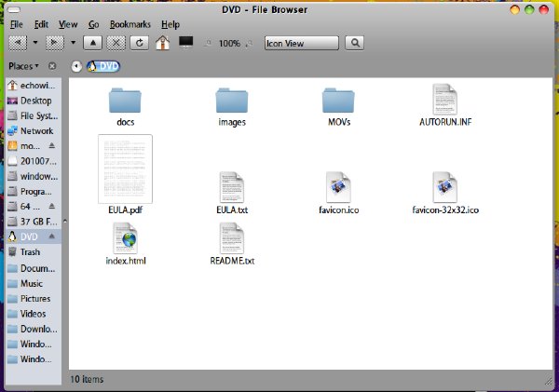Eject the mo... volume
The height and width of the screenshot is (392, 559).
[x=51, y=146]
